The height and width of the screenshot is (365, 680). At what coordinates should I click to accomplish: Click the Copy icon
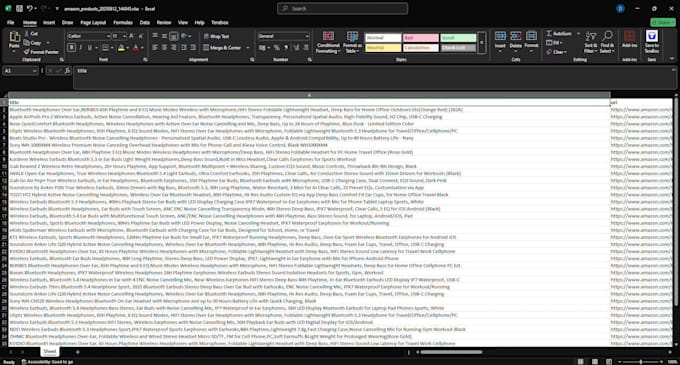[27, 42]
